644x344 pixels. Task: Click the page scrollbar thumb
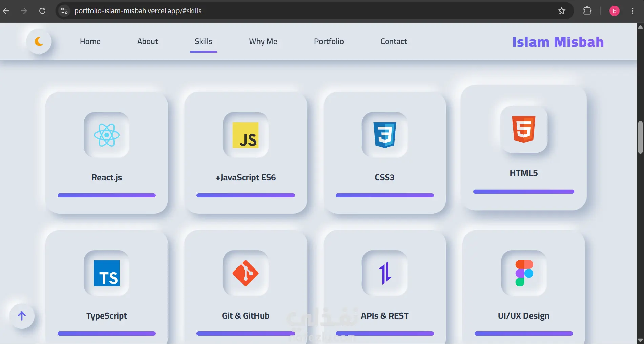[x=640, y=137]
